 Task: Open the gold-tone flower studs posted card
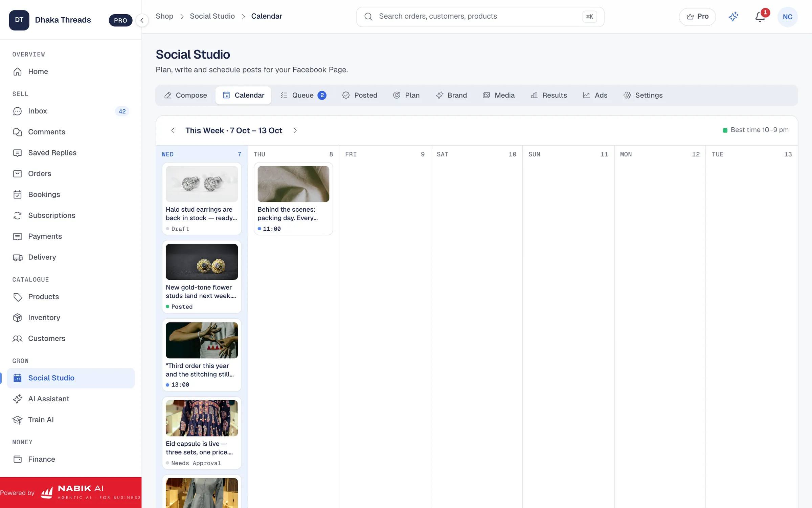click(202, 277)
